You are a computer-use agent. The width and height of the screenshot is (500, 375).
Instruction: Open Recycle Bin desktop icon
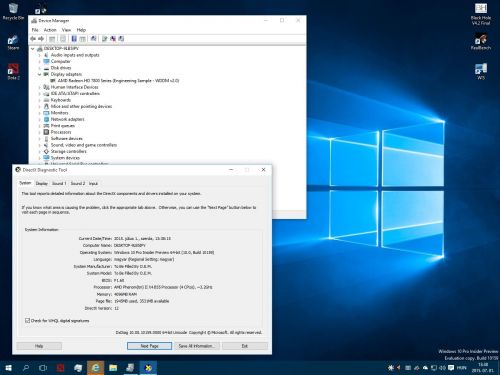coord(13,12)
